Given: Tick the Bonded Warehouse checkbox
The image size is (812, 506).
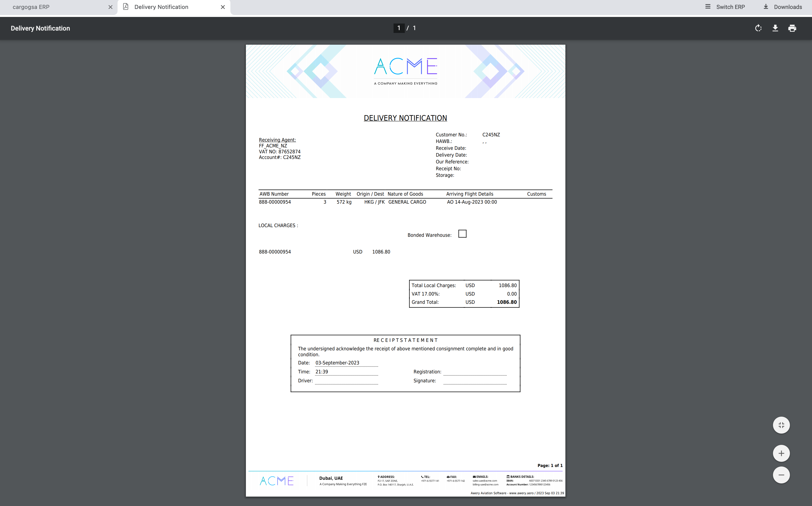Looking at the screenshot, I should (462, 233).
